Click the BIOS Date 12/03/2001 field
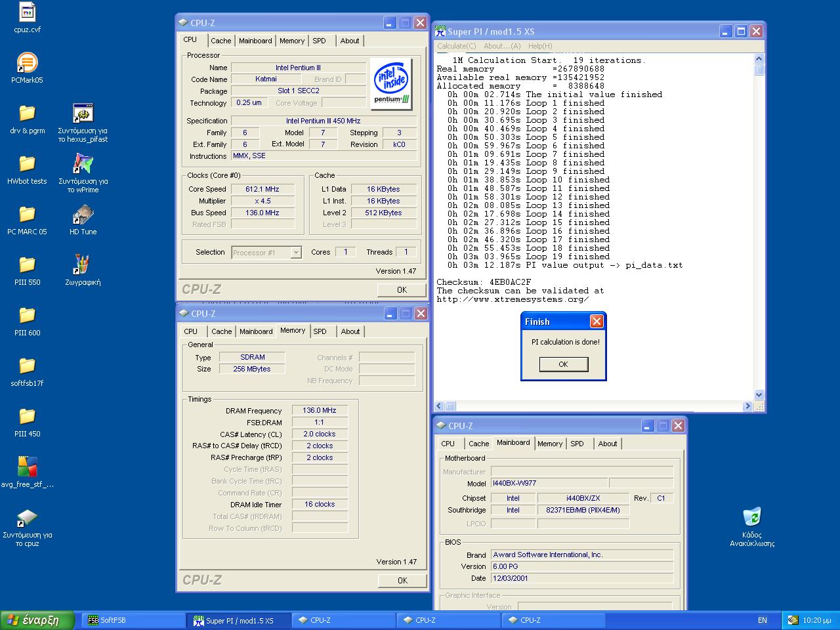The width and height of the screenshot is (840, 630). (581, 578)
